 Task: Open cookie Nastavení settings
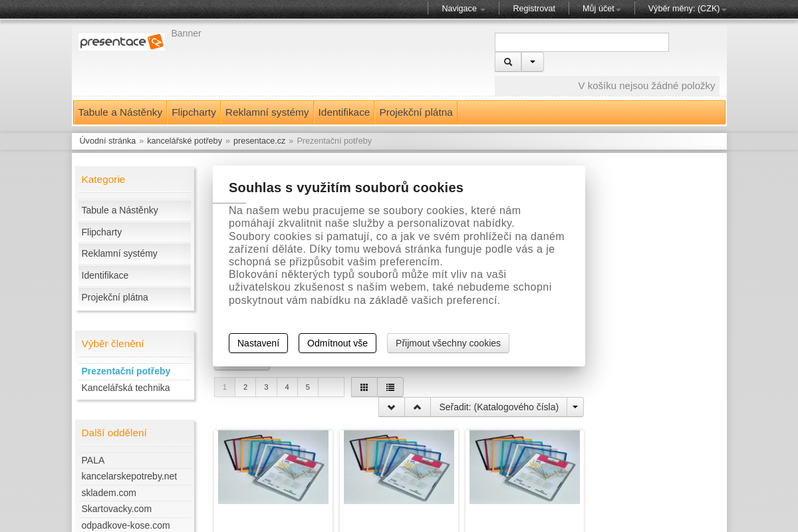(x=258, y=343)
